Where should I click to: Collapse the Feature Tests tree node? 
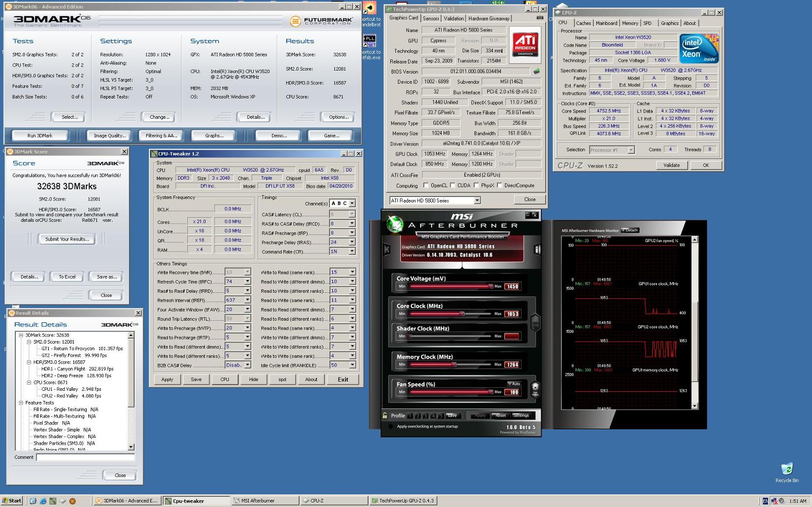click(x=21, y=403)
